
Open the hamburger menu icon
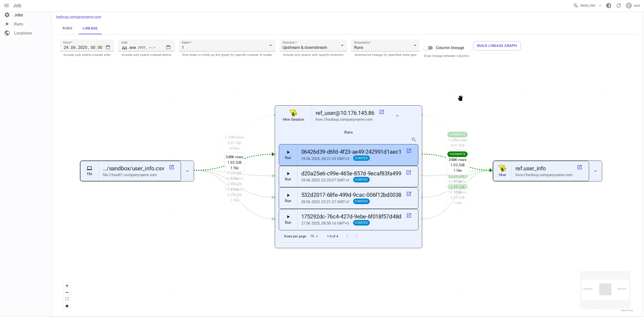click(x=7, y=6)
